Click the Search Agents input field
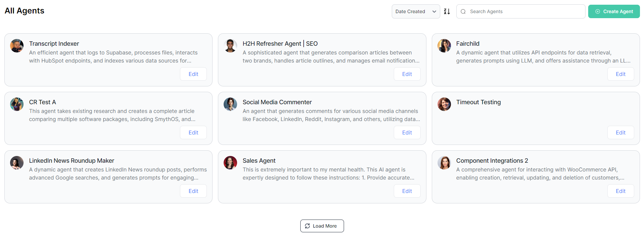Viewport: 644px width, 235px height. click(x=521, y=11)
